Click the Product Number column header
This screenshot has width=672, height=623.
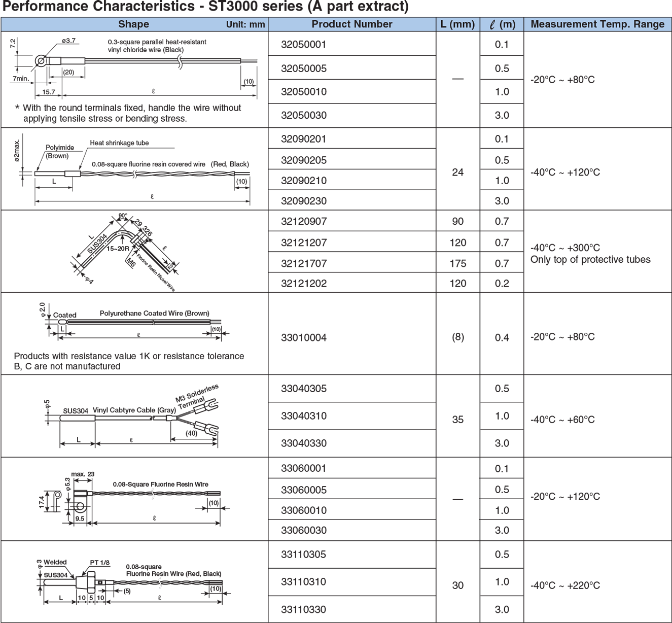click(352, 24)
